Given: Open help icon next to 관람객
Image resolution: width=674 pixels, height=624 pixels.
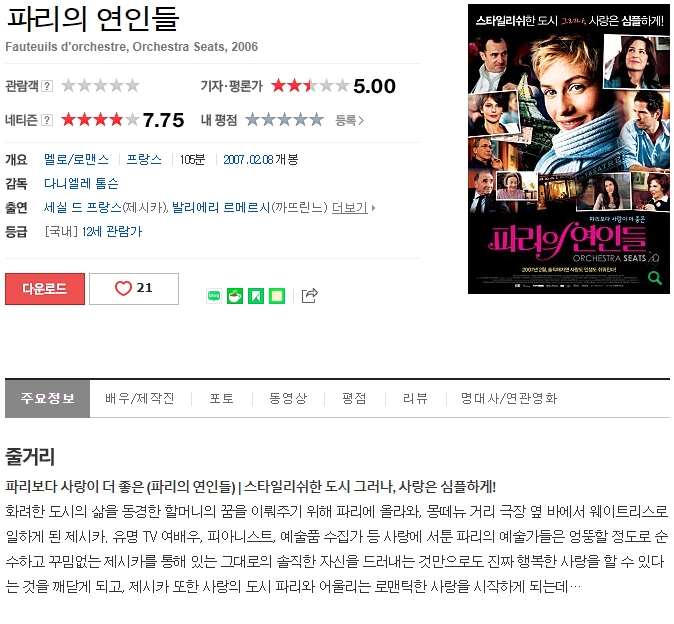Looking at the screenshot, I should (x=47, y=86).
